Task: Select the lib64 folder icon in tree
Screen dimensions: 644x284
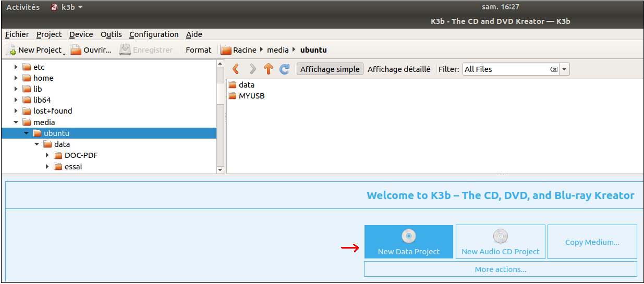Action: click(27, 100)
